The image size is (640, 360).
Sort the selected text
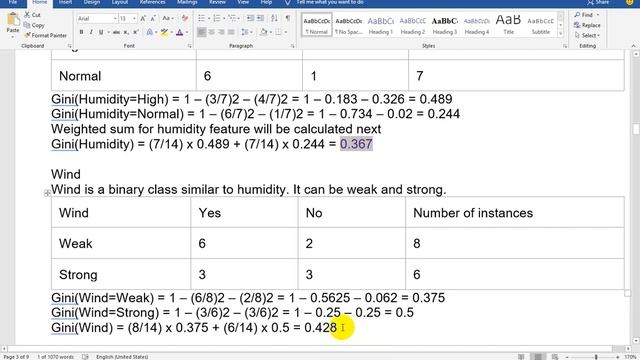(x=274, y=18)
